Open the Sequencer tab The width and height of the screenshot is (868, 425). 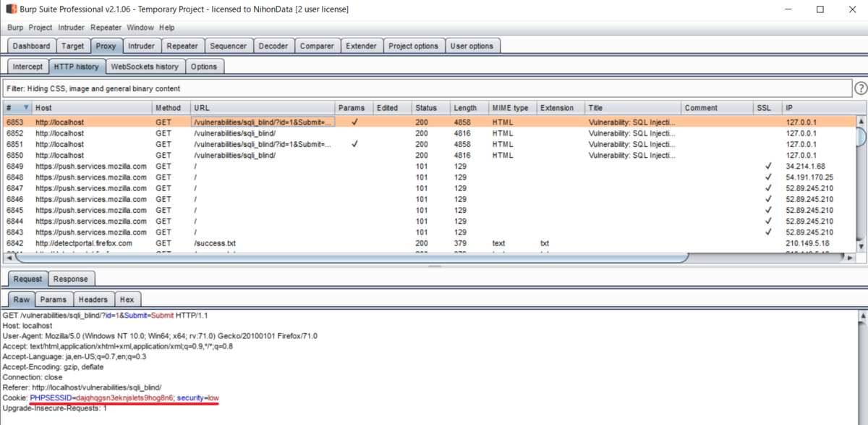pos(229,46)
